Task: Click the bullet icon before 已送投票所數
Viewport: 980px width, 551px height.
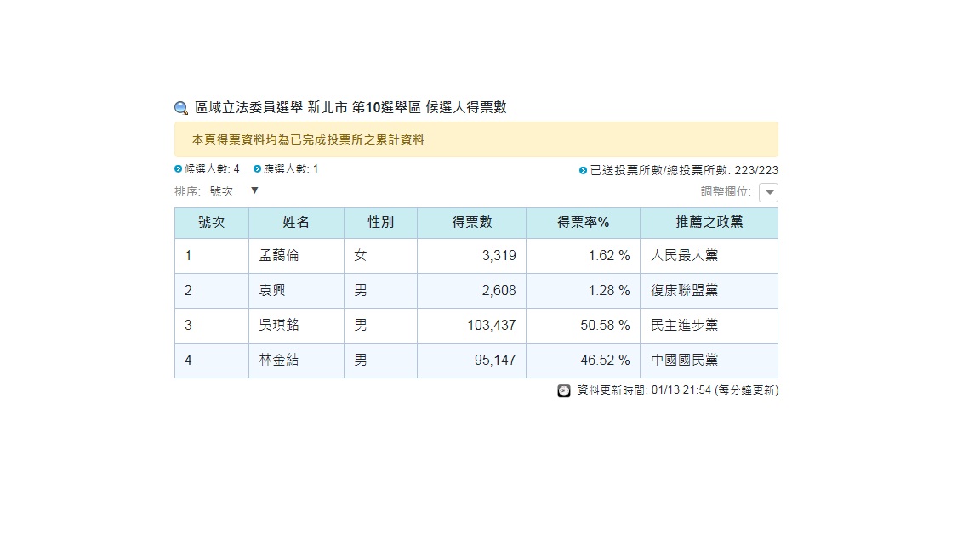Action: 583,171
